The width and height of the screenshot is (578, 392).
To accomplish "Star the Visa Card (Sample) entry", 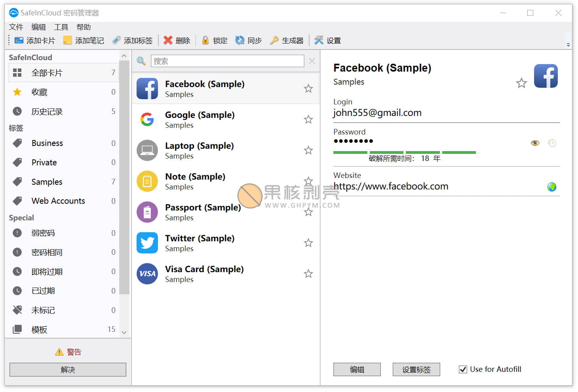I will (x=308, y=274).
